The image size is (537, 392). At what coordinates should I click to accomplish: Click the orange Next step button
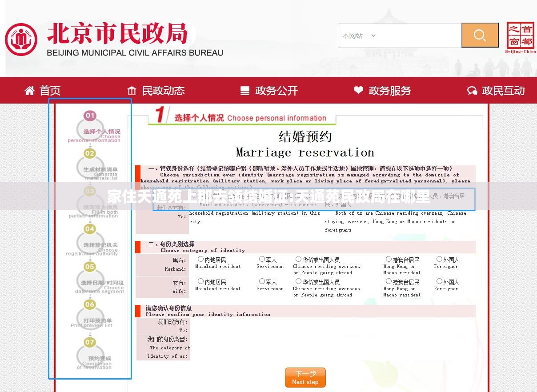tap(305, 378)
